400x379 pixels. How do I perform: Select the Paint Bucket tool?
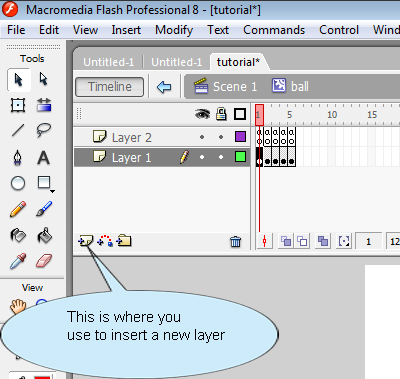(x=44, y=235)
